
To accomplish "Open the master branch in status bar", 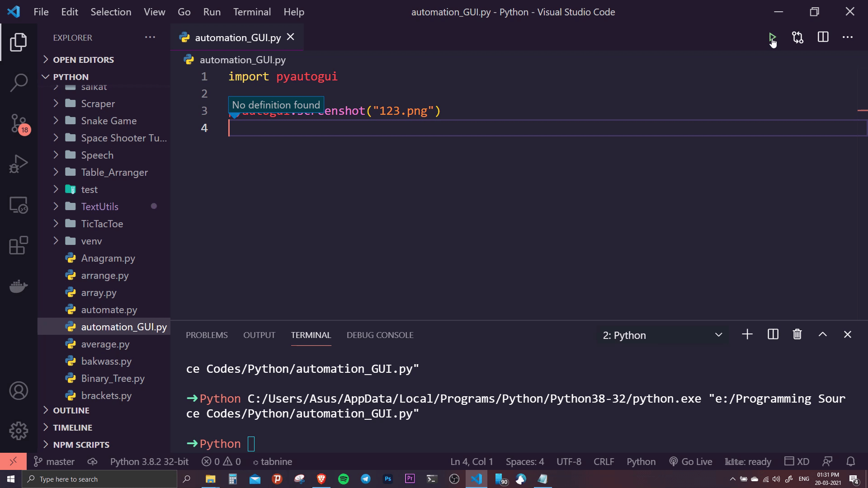I will point(54,461).
